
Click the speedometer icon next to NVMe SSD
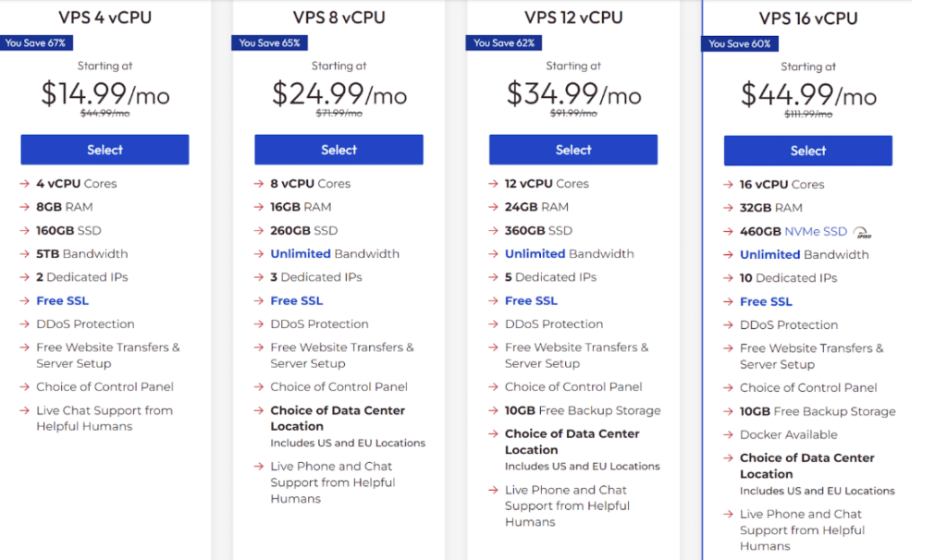click(862, 232)
